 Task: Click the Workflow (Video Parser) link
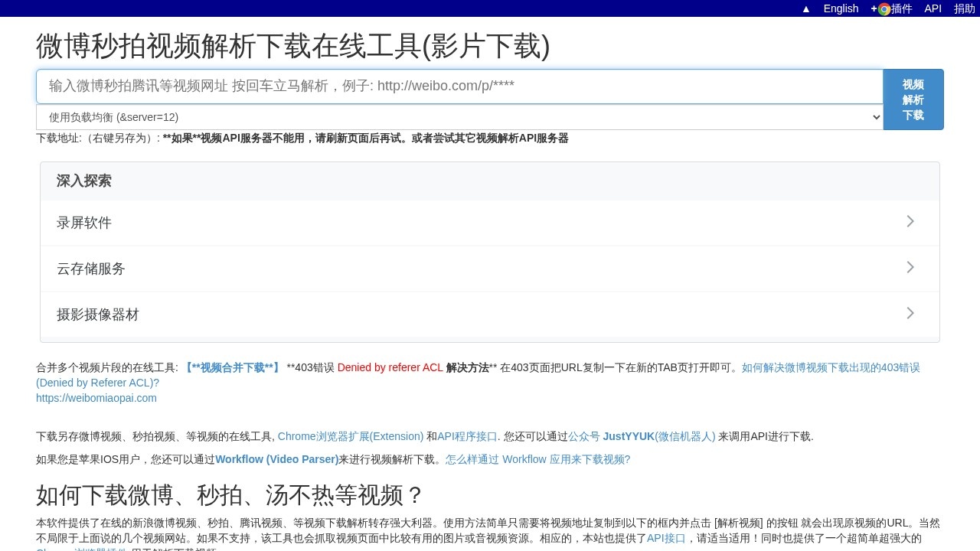pos(276,459)
